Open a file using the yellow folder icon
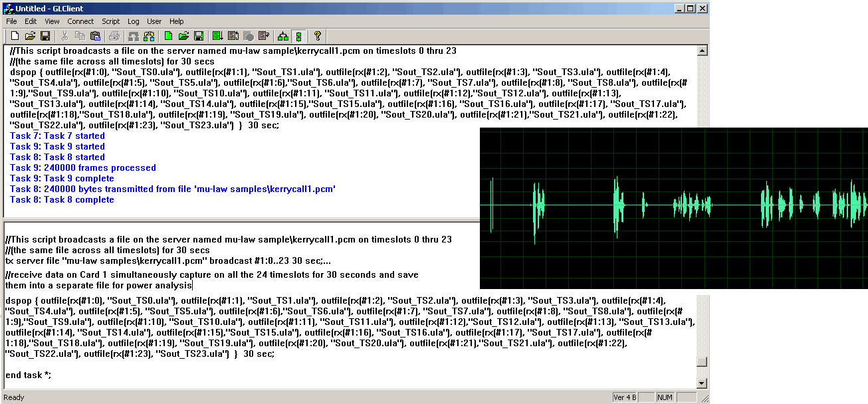The height and width of the screenshot is (404, 868). [x=31, y=35]
